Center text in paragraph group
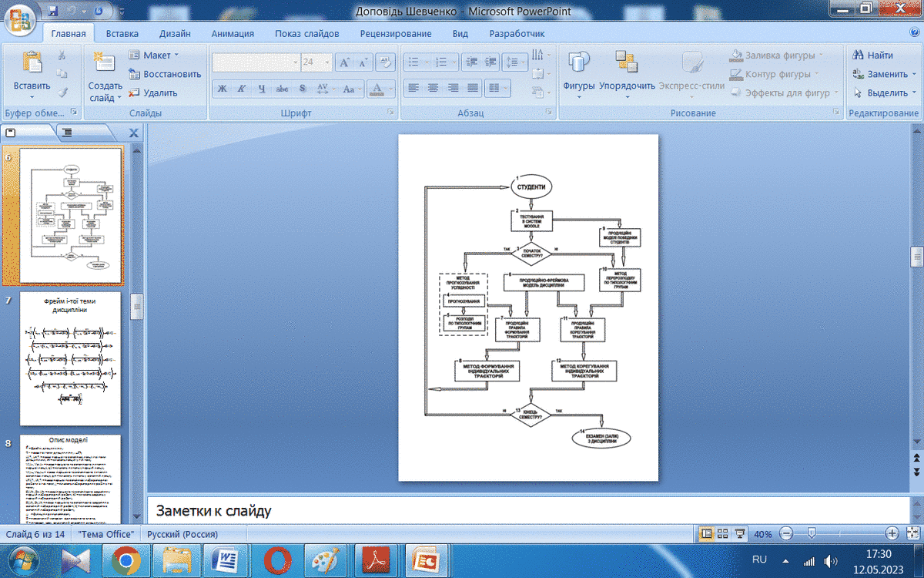The width and height of the screenshot is (924, 578). pos(434,87)
